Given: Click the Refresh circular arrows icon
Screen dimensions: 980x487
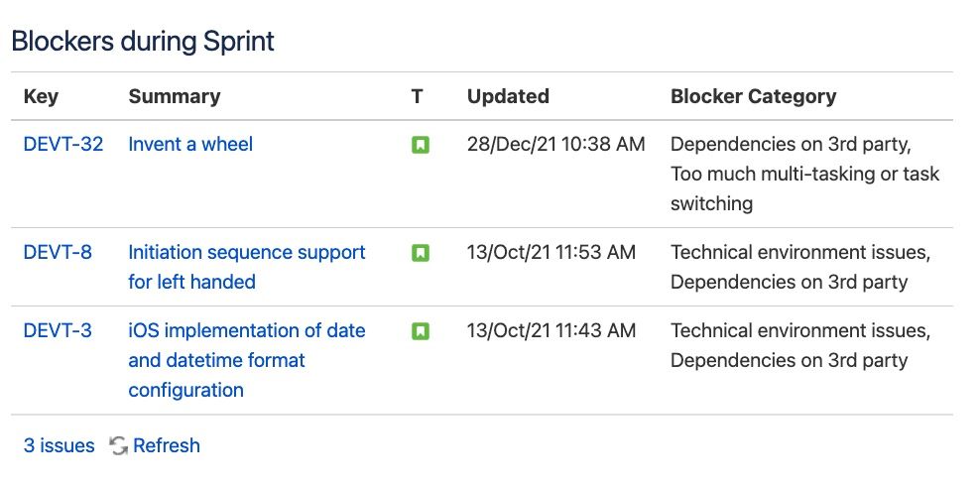Looking at the screenshot, I should click(x=119, y=446).
